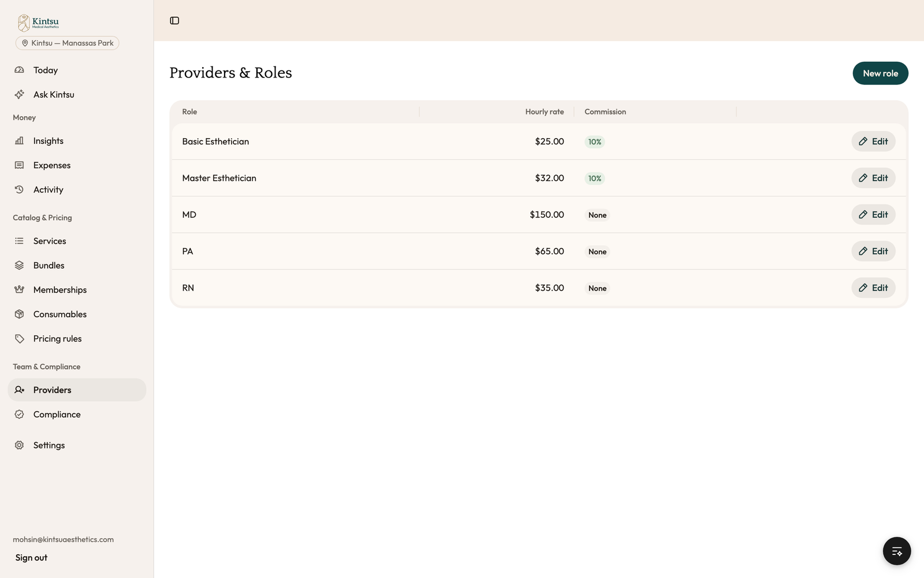Create a new role

[x=880, y=73]
